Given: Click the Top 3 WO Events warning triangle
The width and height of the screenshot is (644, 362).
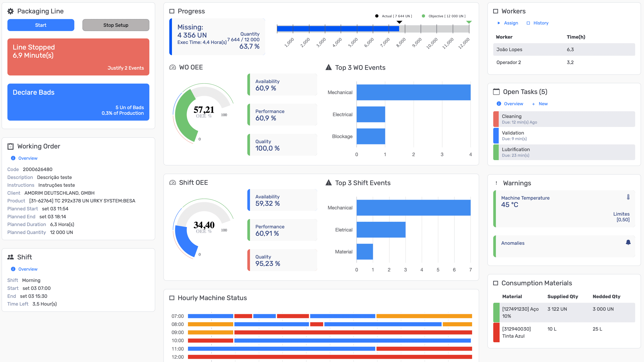Looking at the screenshot, I should click(x=329, y=67).
